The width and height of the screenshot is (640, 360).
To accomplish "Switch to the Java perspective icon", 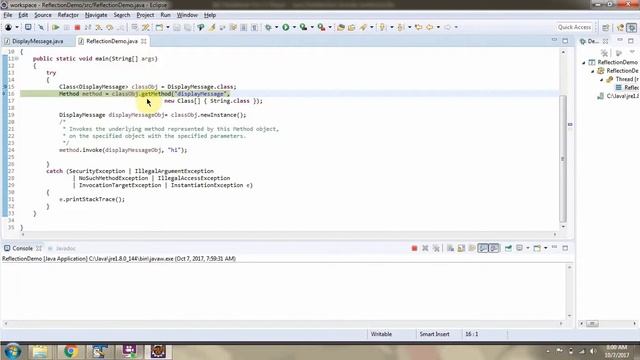I will pos(621,27).
